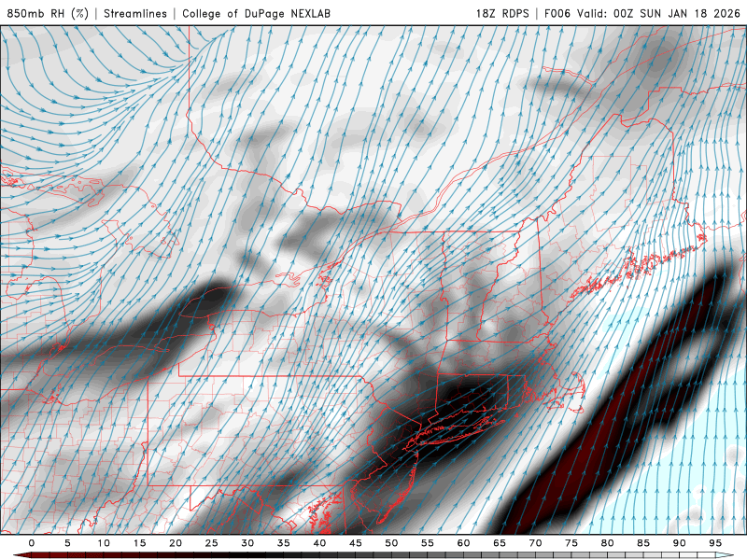The height and width of the screenshot is (560, 747).
Task: Select the "60" value on the color scale
Action: 463,543
